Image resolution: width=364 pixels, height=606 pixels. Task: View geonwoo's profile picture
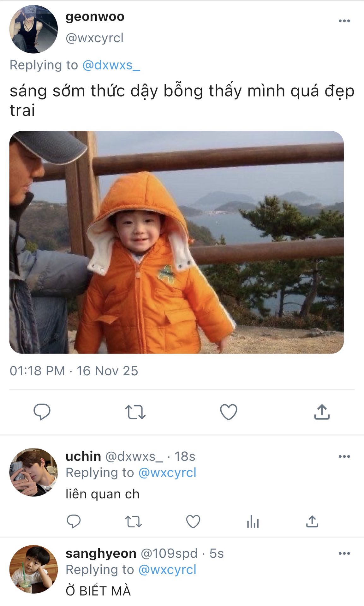33,29
